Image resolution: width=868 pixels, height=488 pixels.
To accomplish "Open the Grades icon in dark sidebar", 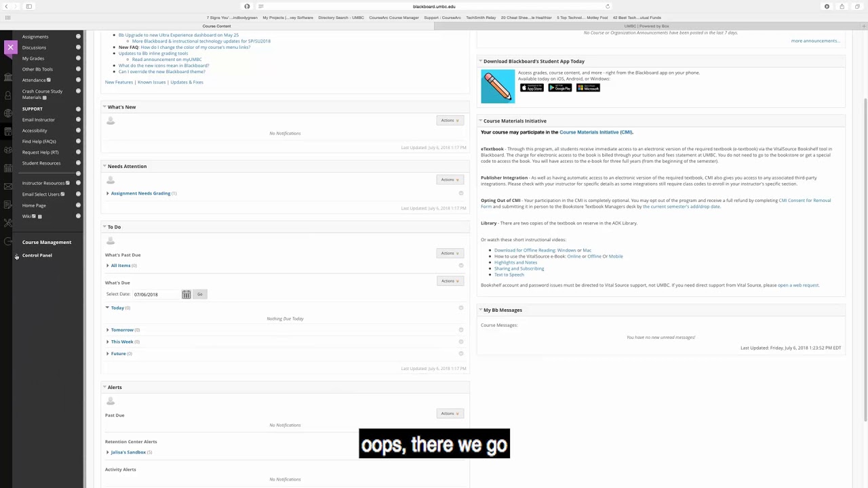I will click(x=8, y=205).
